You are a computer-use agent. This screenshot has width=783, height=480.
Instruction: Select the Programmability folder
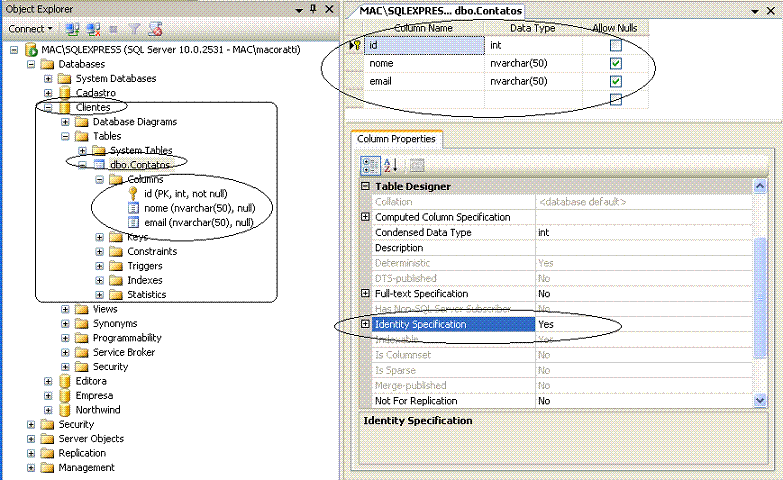[127, 338]
